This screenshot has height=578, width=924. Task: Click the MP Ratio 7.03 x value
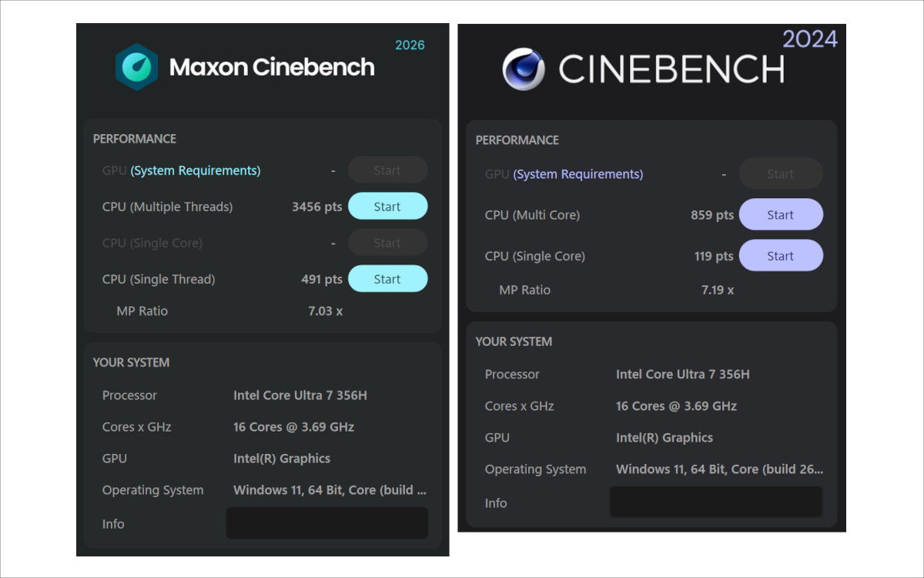click(325, 311)
